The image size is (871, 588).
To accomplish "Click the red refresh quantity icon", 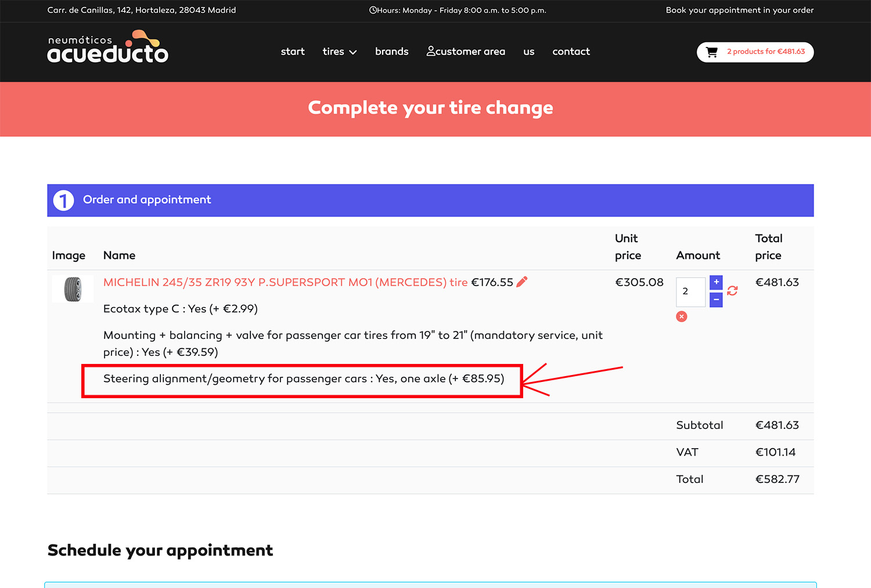I will [x=732, y=291].
